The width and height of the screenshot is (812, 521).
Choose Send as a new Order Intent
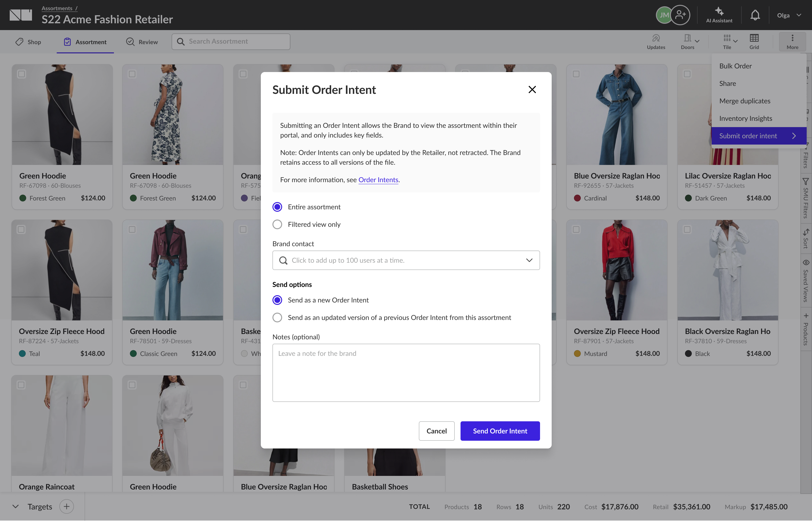point(277,300)
